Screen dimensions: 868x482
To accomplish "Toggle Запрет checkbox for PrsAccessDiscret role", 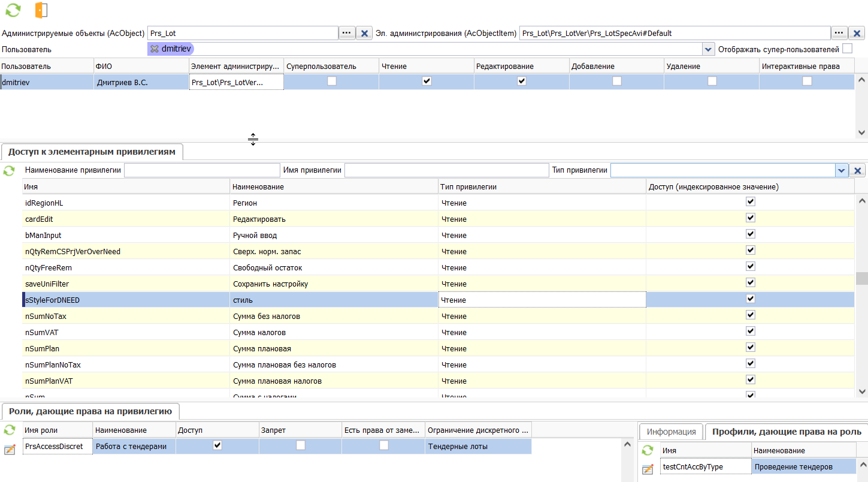I will [x=301, y=445].
